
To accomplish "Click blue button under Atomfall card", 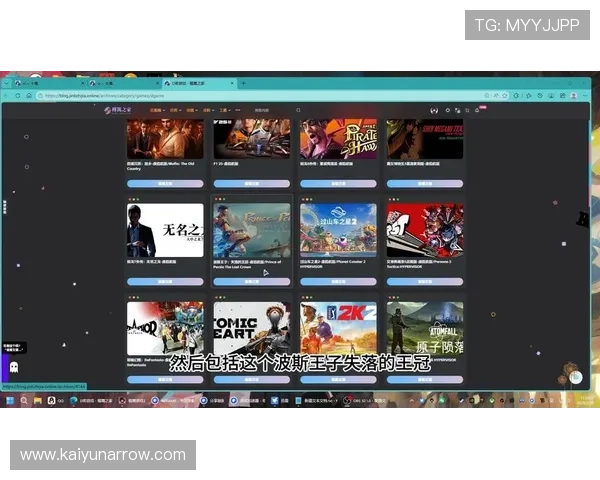I will (425, 380).
